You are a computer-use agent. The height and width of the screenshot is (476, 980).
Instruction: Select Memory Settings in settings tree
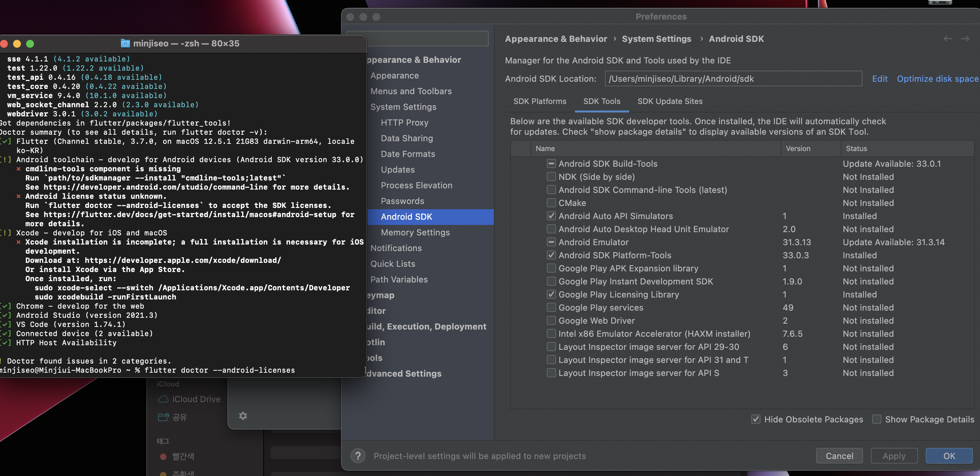pos(415,232)
